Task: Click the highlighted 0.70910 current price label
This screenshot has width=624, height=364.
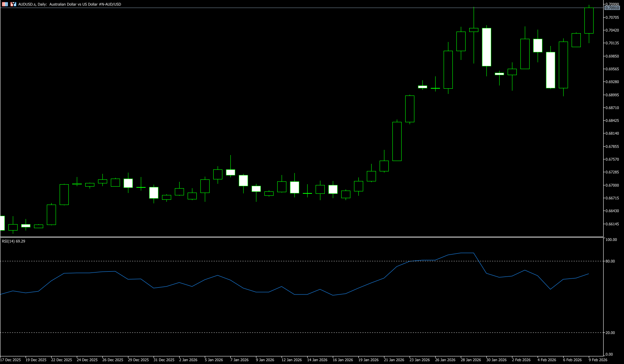Action: pos(612,8)
